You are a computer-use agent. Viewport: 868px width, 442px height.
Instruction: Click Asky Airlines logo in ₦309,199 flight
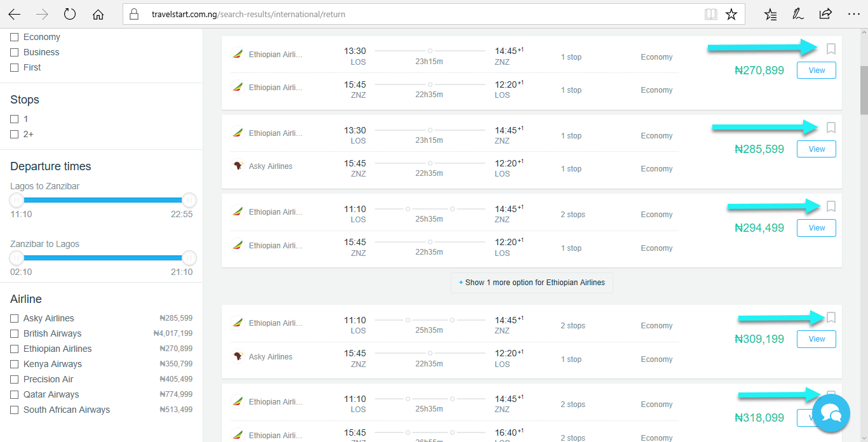(x=238, y=357)
